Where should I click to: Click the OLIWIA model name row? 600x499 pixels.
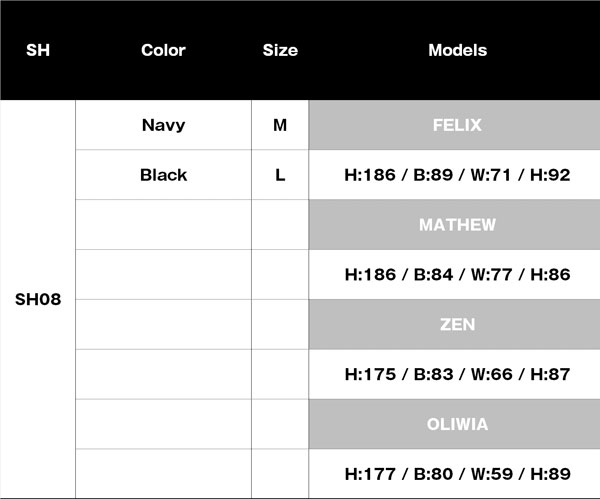click(x=457, y=424)
